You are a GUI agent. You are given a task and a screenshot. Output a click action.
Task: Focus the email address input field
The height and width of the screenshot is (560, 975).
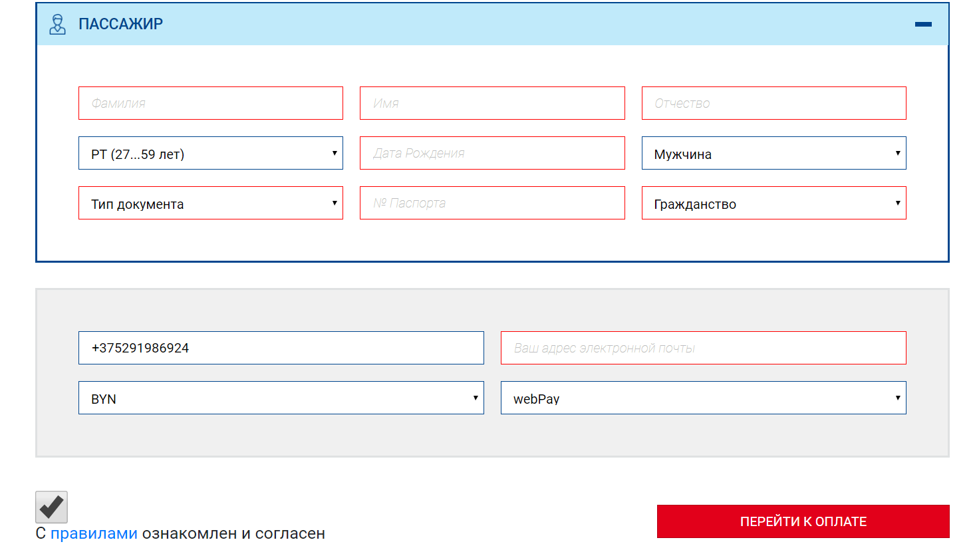[x=704, y=348]
